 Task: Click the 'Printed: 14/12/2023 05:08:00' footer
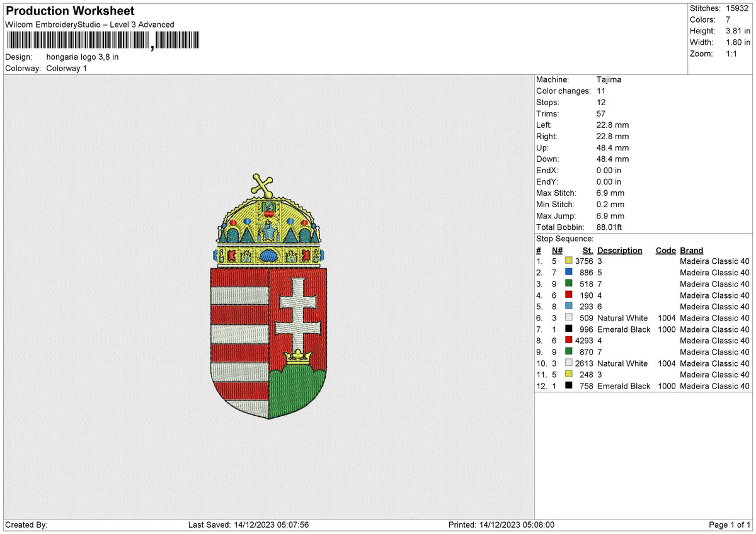501,525
